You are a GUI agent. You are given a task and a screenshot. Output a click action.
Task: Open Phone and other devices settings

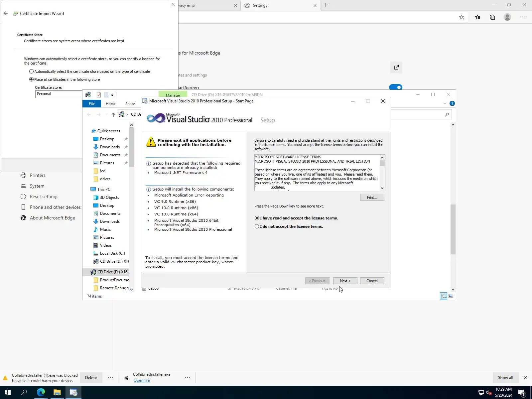click(x=55, y=207)
